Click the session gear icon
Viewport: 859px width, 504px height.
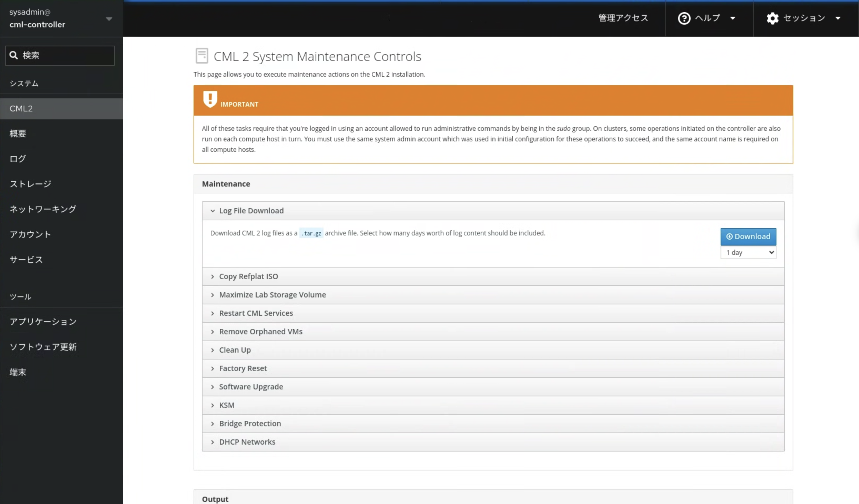point(772,18)
